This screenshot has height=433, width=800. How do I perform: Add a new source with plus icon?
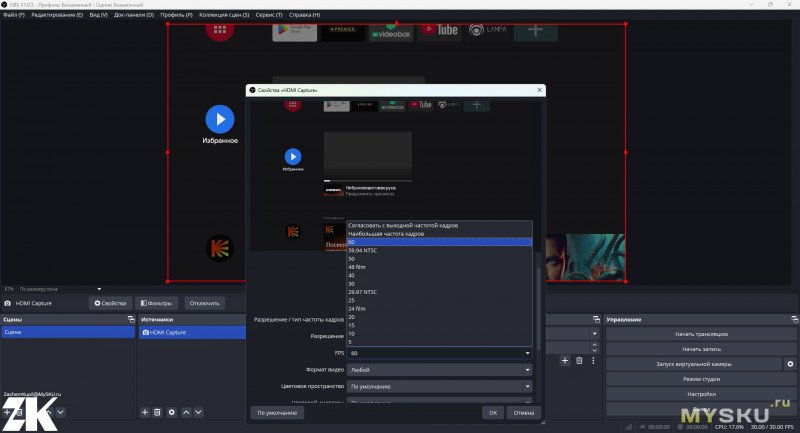point(145,412)
